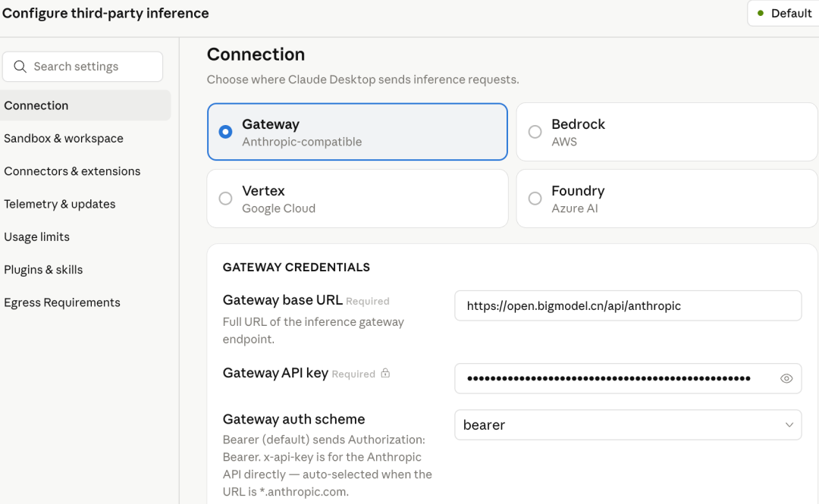Open the Usage limits page
Viewport: 819px width, 504px height.
pyautogui.click(x=36, y=236)
